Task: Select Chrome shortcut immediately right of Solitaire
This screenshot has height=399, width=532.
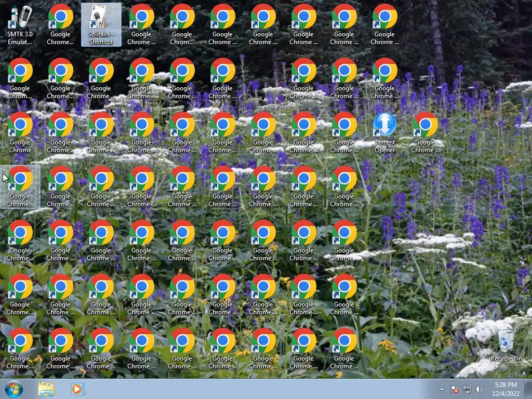Action: click(141, 25)
